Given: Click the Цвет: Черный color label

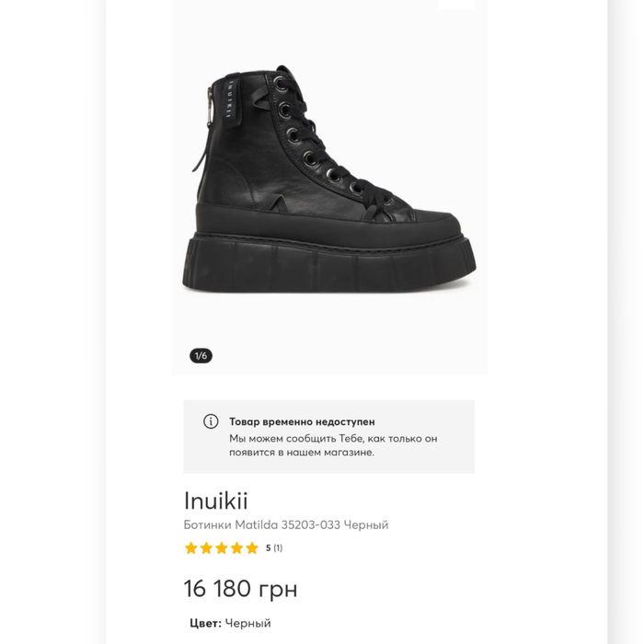Looking at the screenshot, I should click(x=230, y=623).
